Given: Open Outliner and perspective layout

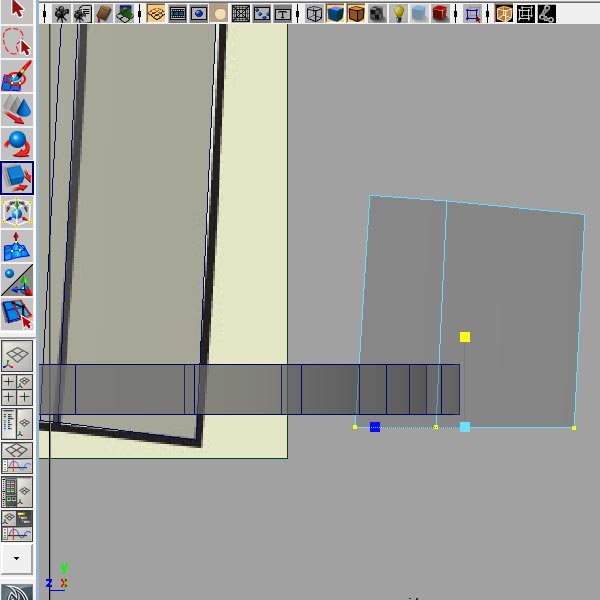Looking at the screenshot, I should pos(17,424).
